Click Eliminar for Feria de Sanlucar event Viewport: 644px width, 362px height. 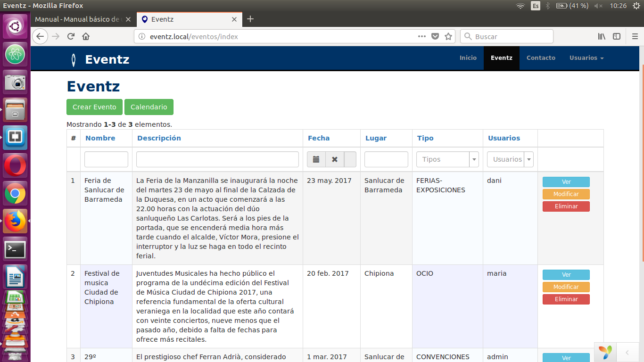[x=566, y=206]
